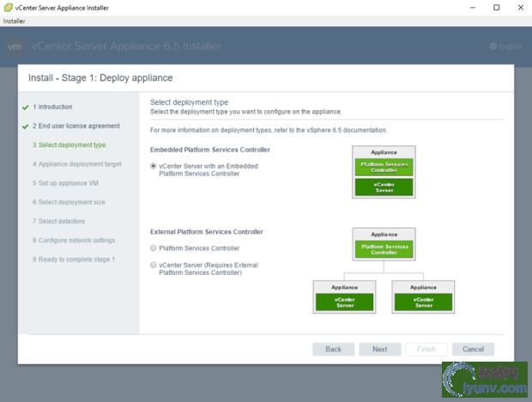Click the right vCenter Server box in the external diagram

click(423, 302)
